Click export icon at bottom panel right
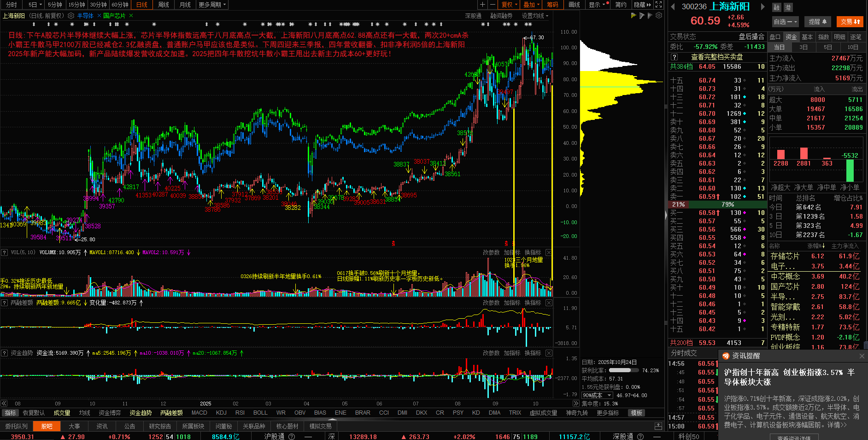 (x=658, y=426)
